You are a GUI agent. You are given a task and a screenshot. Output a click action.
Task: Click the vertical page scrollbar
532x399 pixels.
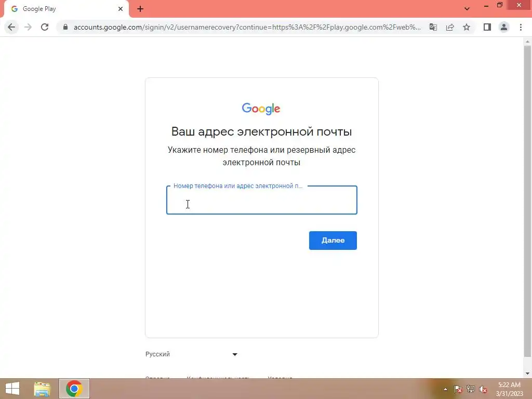point(527,201)
